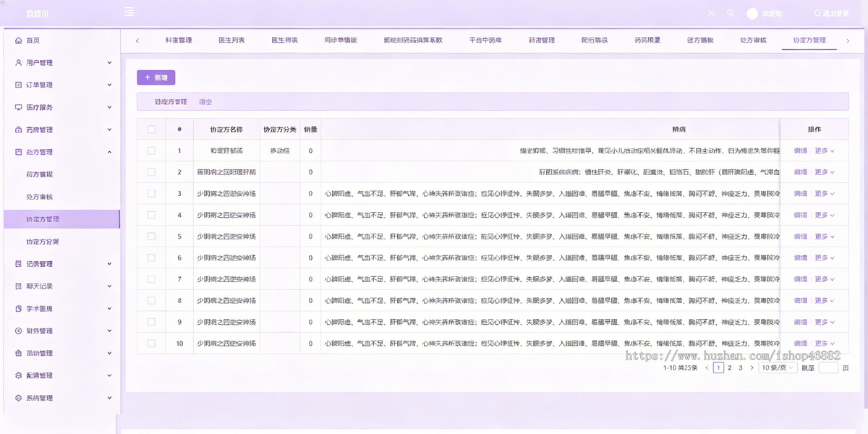Select the 协定方管理 tab
Image resolution: width=868 pixels, height=434 pixels.
tap(809, 41)
